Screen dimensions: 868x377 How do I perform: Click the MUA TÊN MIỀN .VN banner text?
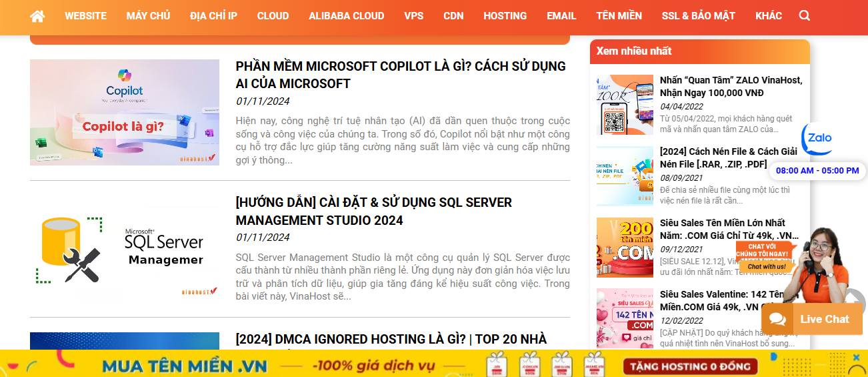[185, 366]
